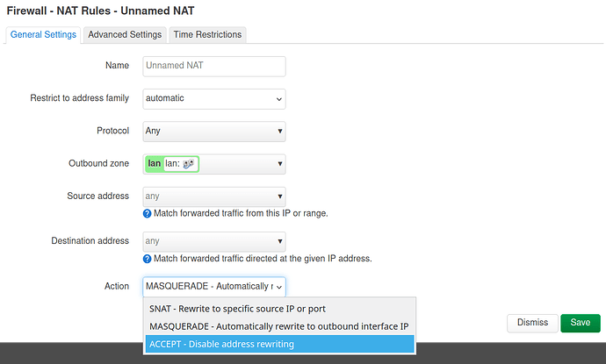Viewport: 606px width, 364px height.
Task: Select the General Settings tab
Action: (x=43, y=35)
